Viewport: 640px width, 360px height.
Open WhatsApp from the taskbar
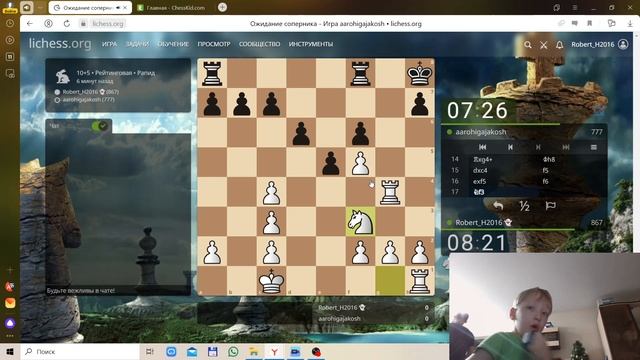pos(233,352)
